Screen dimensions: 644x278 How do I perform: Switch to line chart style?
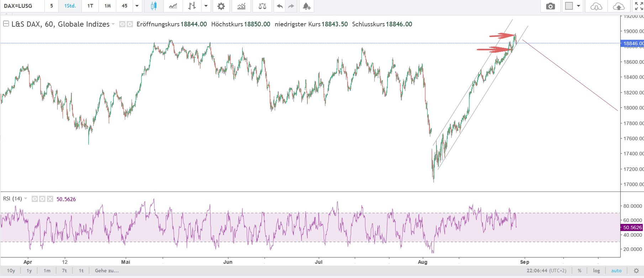(x=173, y=6)
